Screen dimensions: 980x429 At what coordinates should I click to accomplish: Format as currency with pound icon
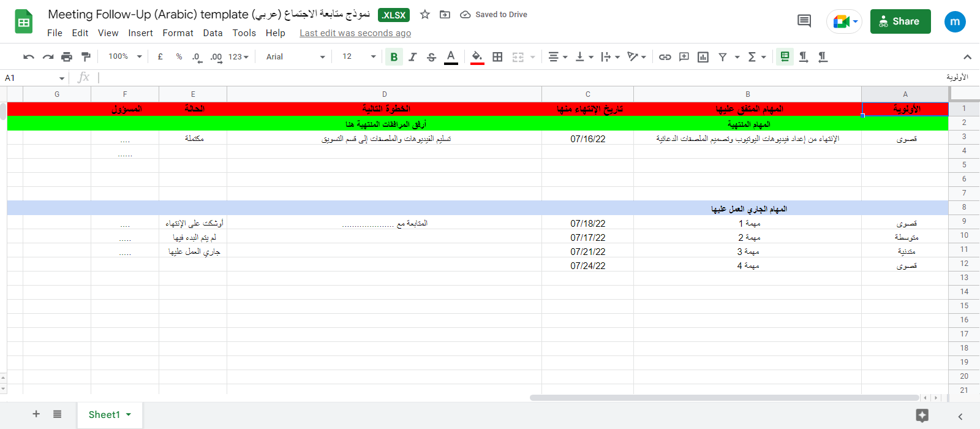tap(160, 56)
